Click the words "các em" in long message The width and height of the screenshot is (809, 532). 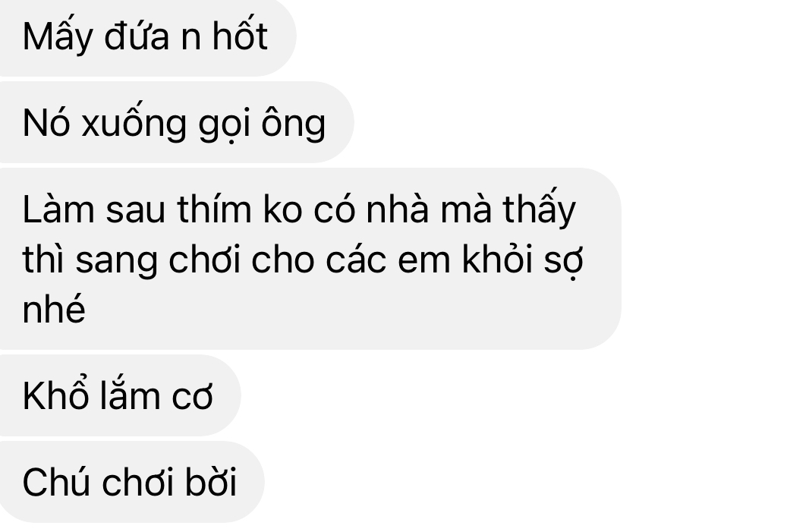[x=388, y=259]
